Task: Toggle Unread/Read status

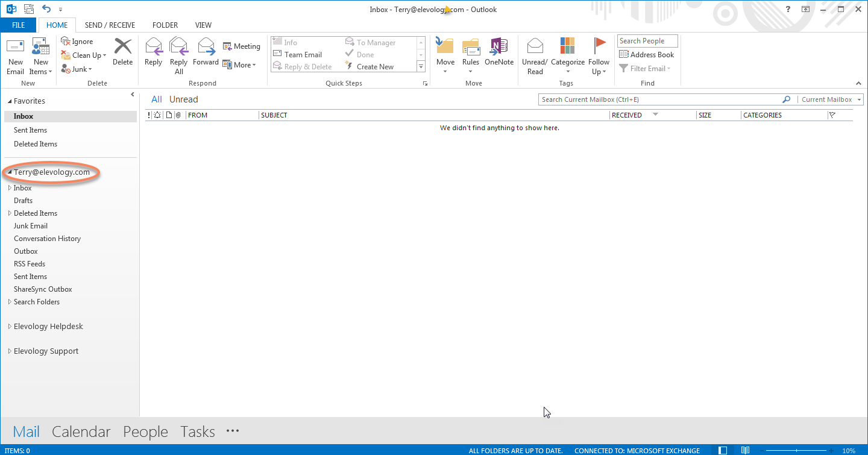Action: pyautogui.click(x=535, y=56)
